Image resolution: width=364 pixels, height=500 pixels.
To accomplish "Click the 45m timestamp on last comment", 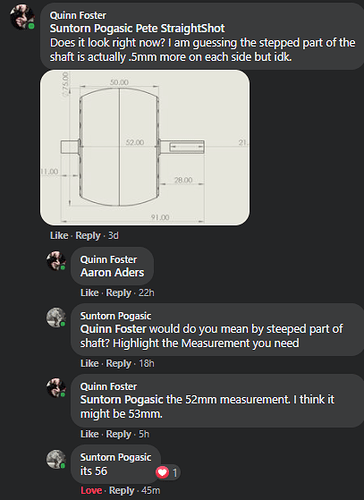I will pos(151,491).
